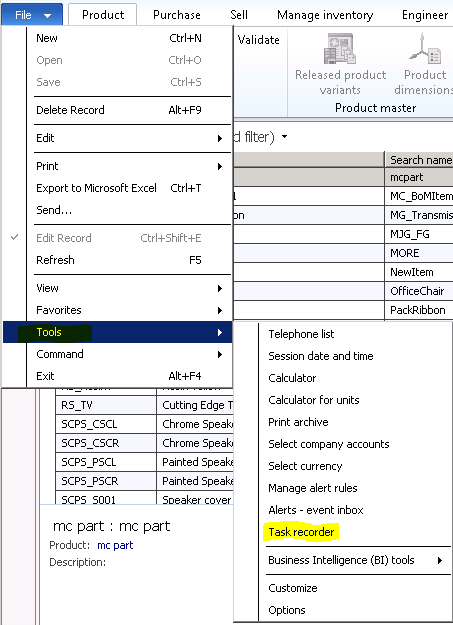Open Print archive
The height and width of the screenshot is (625, 453).
tap(298, 422)
